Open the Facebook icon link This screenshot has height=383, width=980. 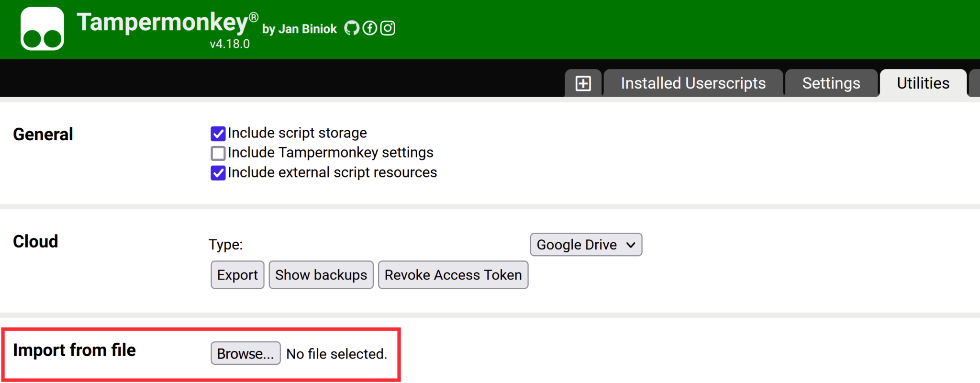pyautogui.click(x=370, y=28)
